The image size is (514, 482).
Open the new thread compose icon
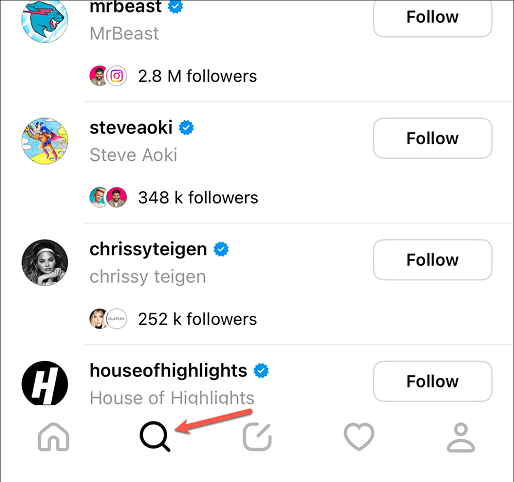[257, 437]
